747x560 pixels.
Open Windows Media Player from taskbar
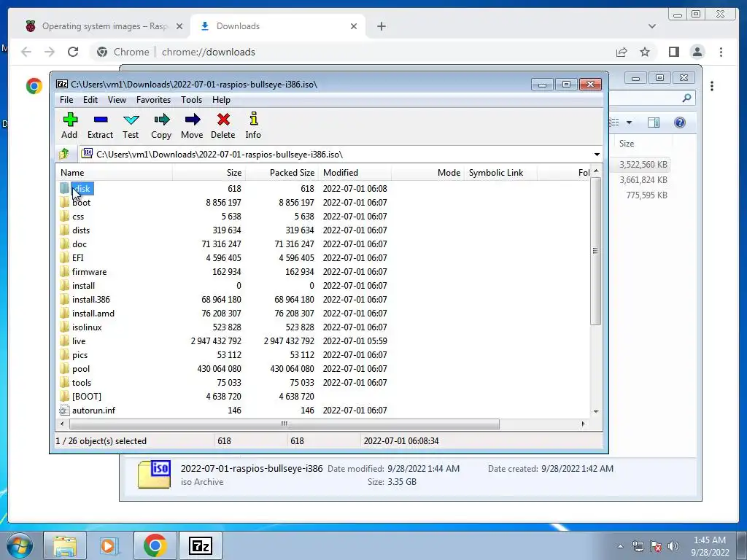pyautogui.click(x=109, y=545)
